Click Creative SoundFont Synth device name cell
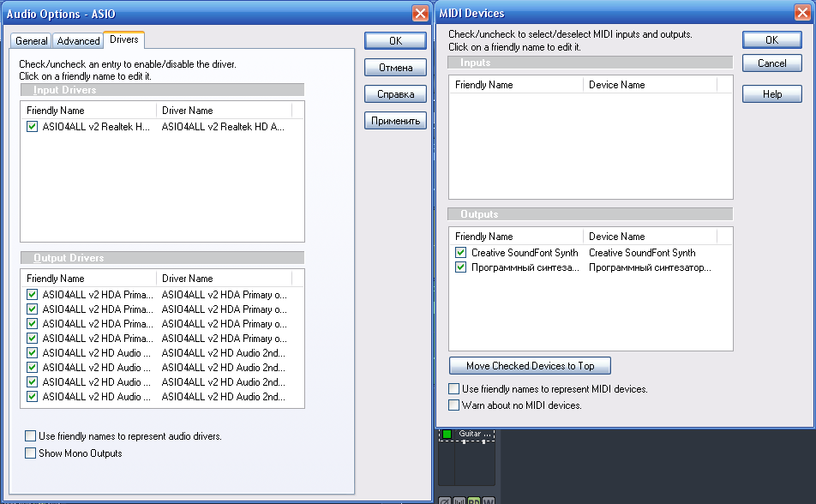This screenshot has width=816, height=504. tap(642, 253)
